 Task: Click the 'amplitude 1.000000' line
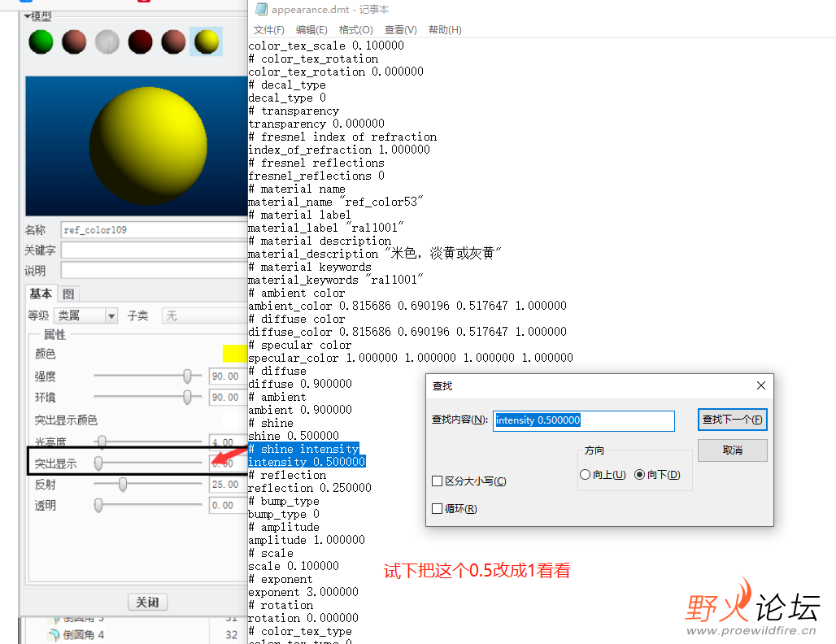307,539
